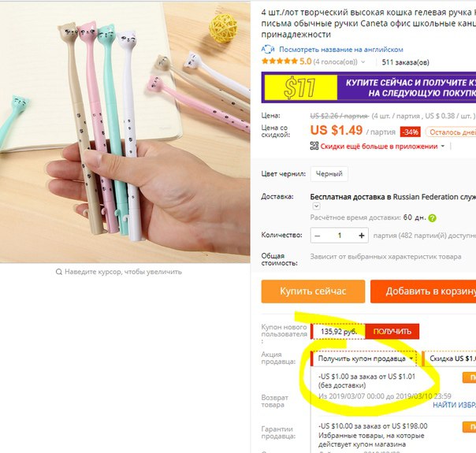
Task: Click the Добавить в корзину button
Action: [423, 291]
